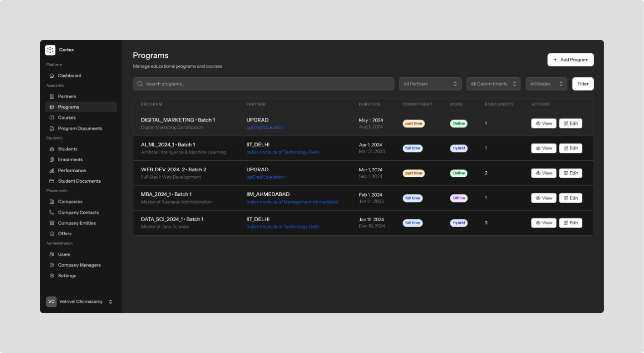The image size is (644, 353).
Task: View the MBA_2024_1 program
Action: point(543,198)
